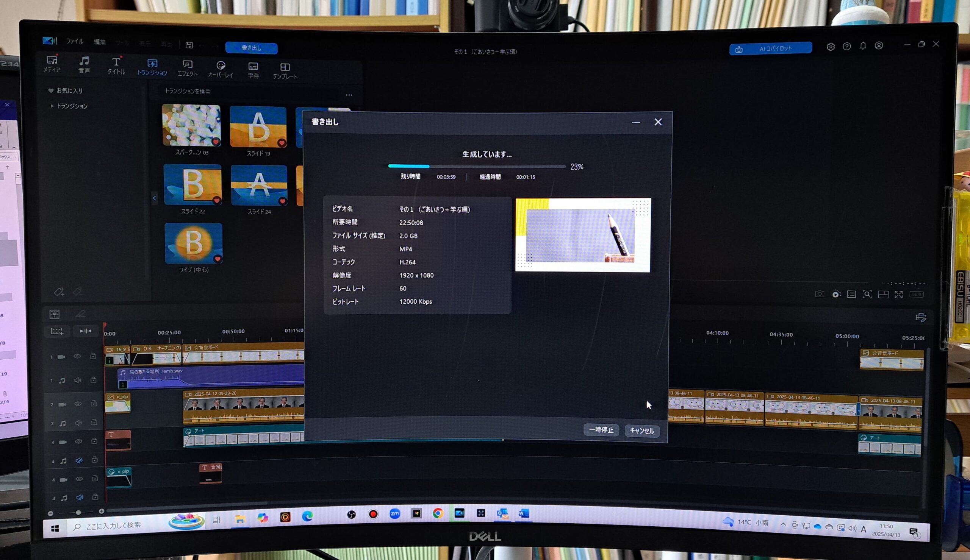The width and height of the screenshot is (970, 560).
Task: Click the export progress bar
Action: [x=477, y=167]
